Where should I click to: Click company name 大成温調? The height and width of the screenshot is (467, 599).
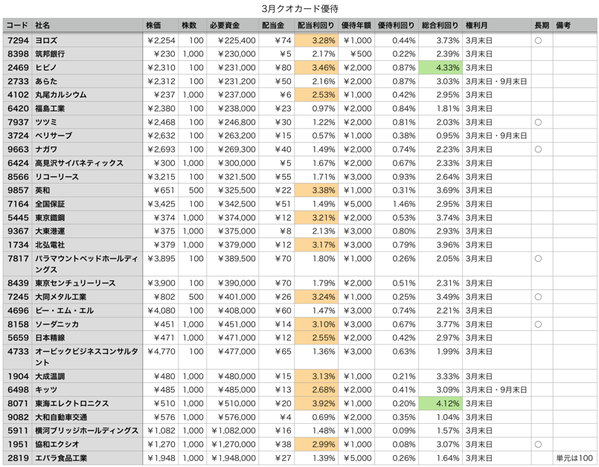(50, 376)
